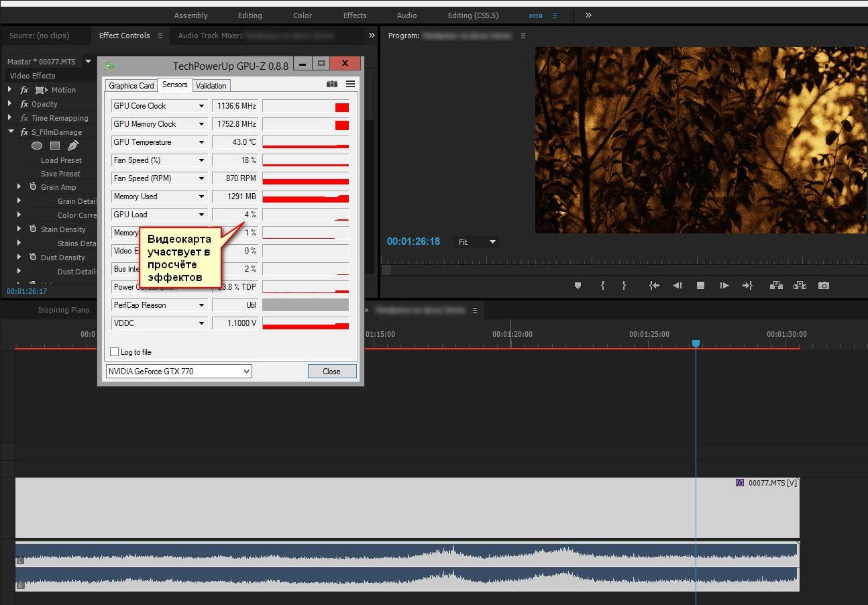
Task: Toggle the S_FilmDamage effect fx switch
Action: [25, 132]
